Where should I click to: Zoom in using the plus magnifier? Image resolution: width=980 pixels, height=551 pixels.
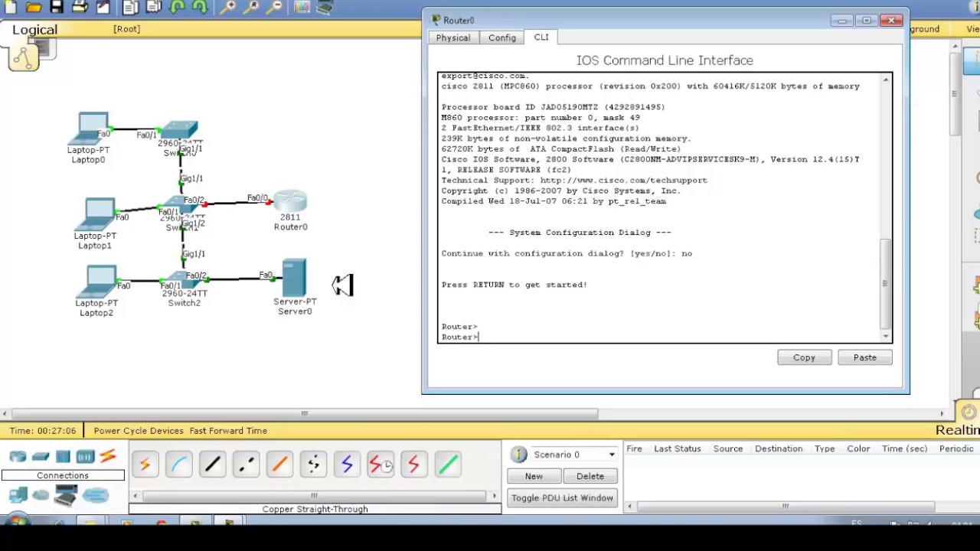pos(227,7)
